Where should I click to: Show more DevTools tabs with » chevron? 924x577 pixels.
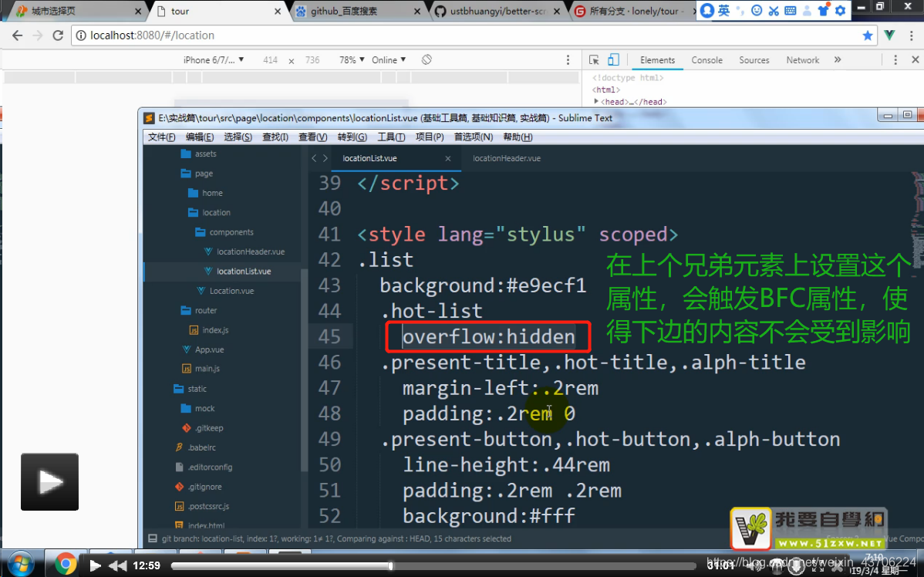pos(838,60)
